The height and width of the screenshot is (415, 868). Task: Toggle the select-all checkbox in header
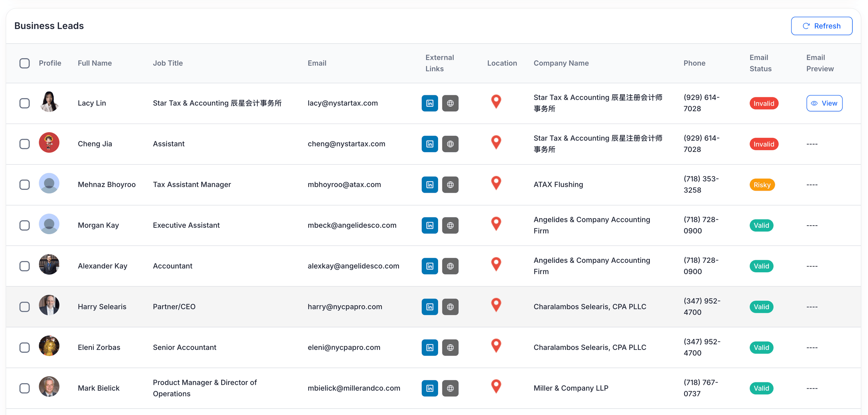tap(25, 63)
